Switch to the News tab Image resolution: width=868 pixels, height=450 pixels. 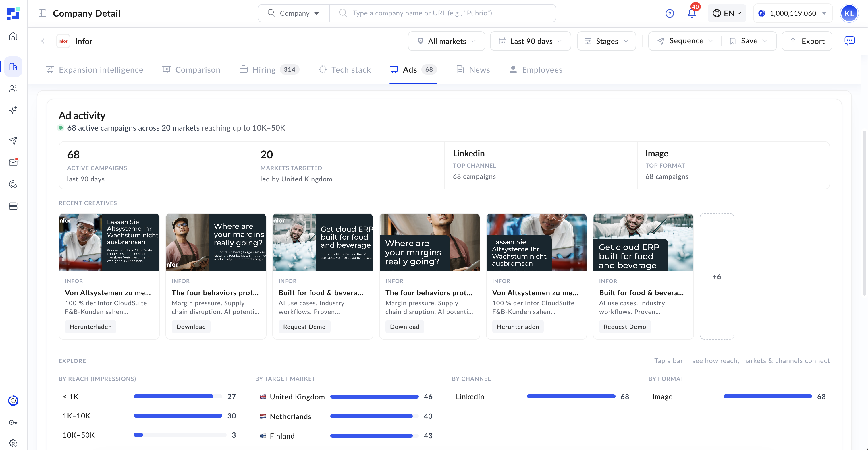point(473,70)
